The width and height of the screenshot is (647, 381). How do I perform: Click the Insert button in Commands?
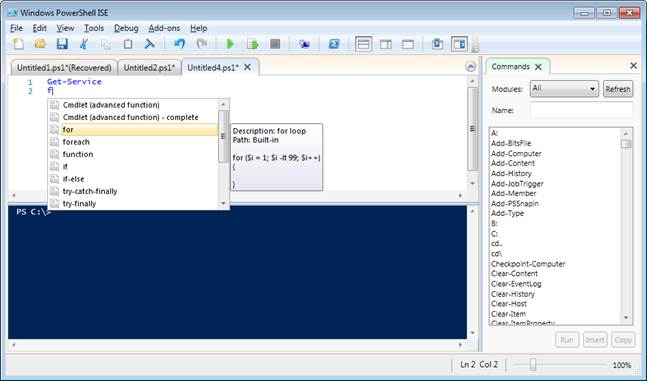click(595, 340)
